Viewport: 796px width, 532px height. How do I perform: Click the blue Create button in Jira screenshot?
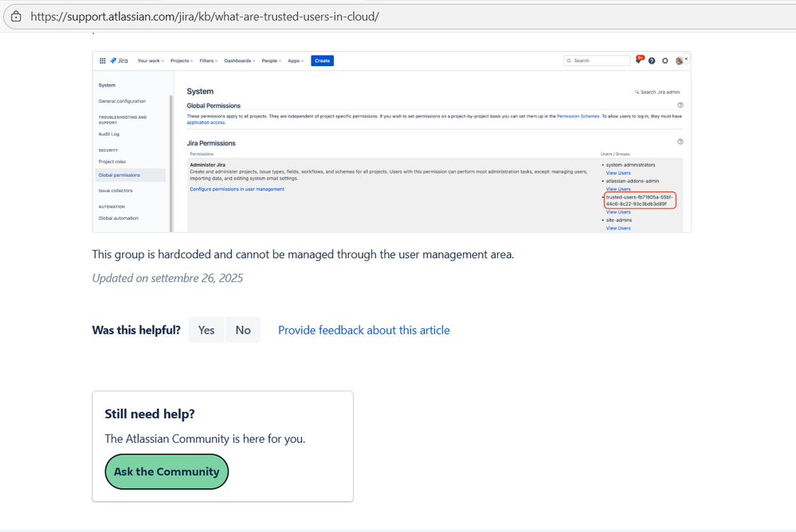pos(323,61)
